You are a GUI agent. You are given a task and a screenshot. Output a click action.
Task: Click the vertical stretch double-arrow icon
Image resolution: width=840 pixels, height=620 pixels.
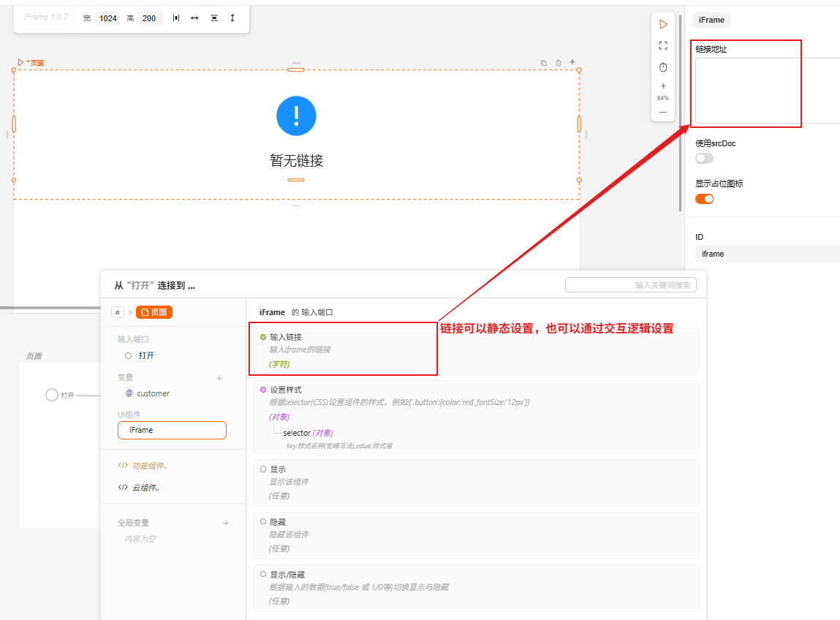coord(232,18)
